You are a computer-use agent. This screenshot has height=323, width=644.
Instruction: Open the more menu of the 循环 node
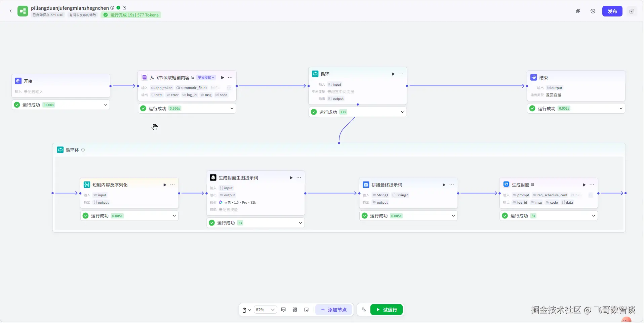point(401,74)
